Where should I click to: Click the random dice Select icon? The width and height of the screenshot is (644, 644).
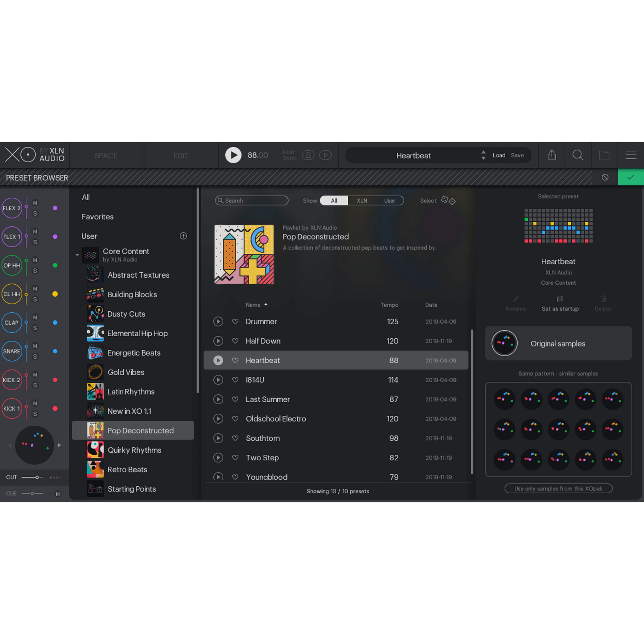coord(448,200)
